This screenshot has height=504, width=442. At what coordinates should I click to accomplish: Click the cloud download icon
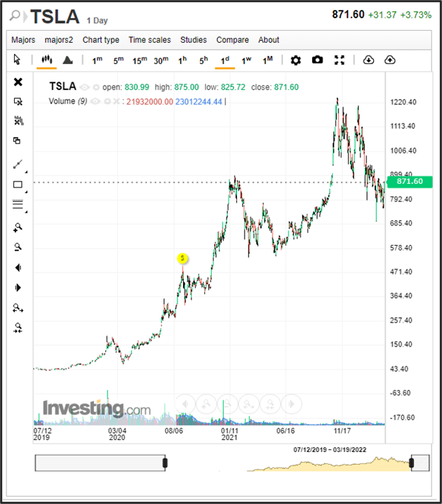(x=368, y=60)
